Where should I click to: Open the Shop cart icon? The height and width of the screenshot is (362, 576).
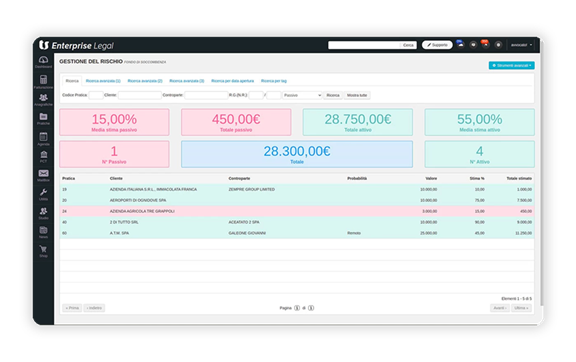coord(43,249)
